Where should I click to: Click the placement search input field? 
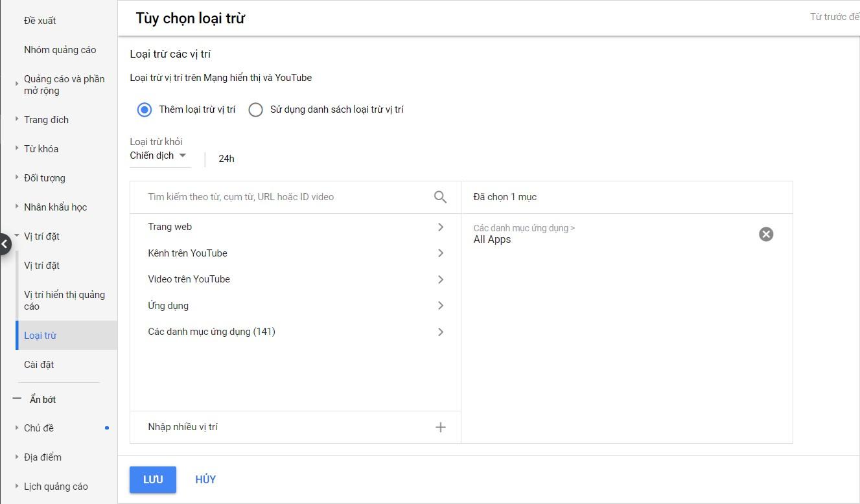(285, 197)
